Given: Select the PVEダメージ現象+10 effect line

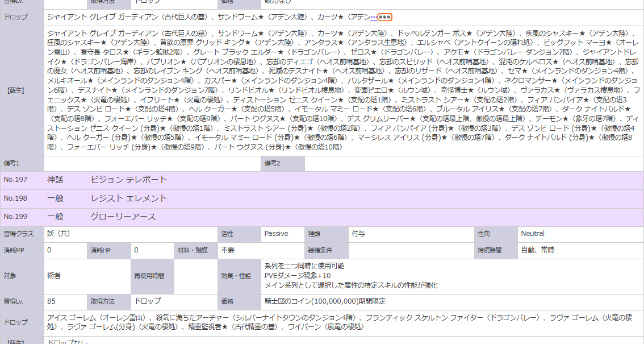Looking at the screenshot, I should 298,276.
